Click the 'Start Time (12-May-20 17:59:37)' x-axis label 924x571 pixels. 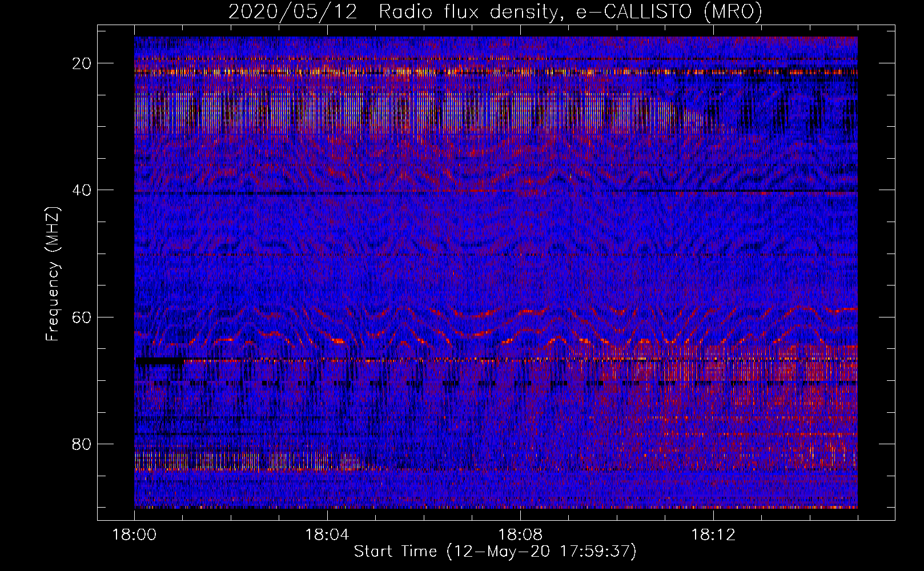(x=495, y=552)
